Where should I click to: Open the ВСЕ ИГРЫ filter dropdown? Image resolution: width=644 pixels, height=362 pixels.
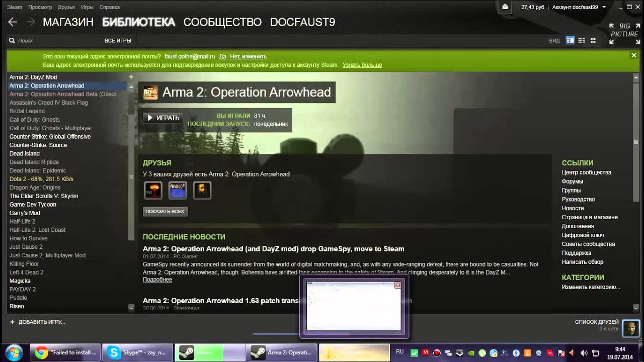point(118,40)
